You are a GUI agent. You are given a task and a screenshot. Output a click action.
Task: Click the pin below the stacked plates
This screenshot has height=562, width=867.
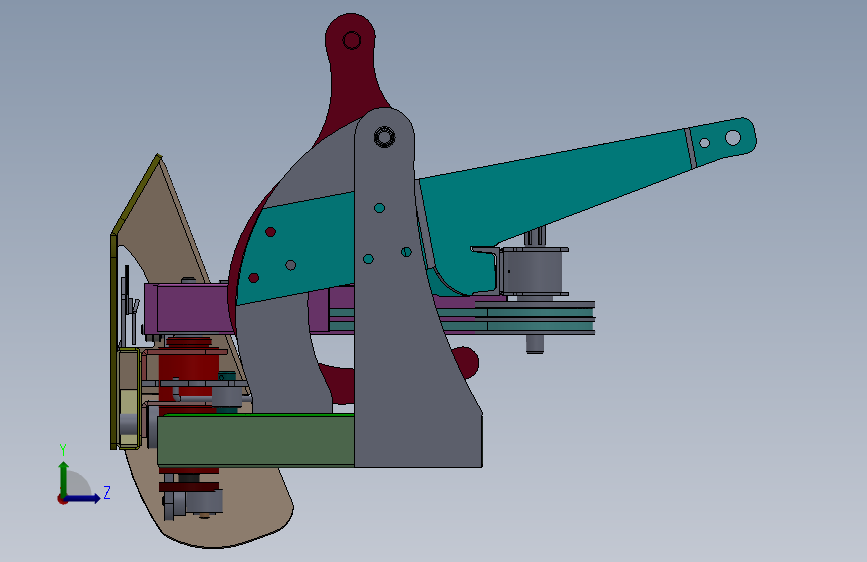(x=535, y=344)
